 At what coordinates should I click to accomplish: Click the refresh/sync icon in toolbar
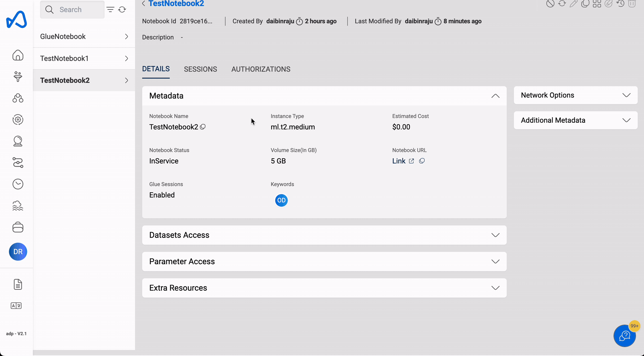click(x=562, y=4)
